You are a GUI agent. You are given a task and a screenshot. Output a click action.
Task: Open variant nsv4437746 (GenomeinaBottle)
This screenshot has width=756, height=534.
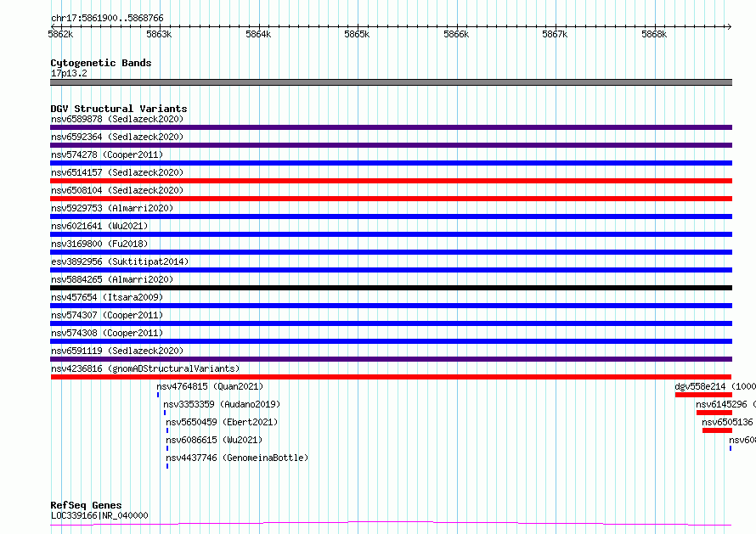[237, 458]
